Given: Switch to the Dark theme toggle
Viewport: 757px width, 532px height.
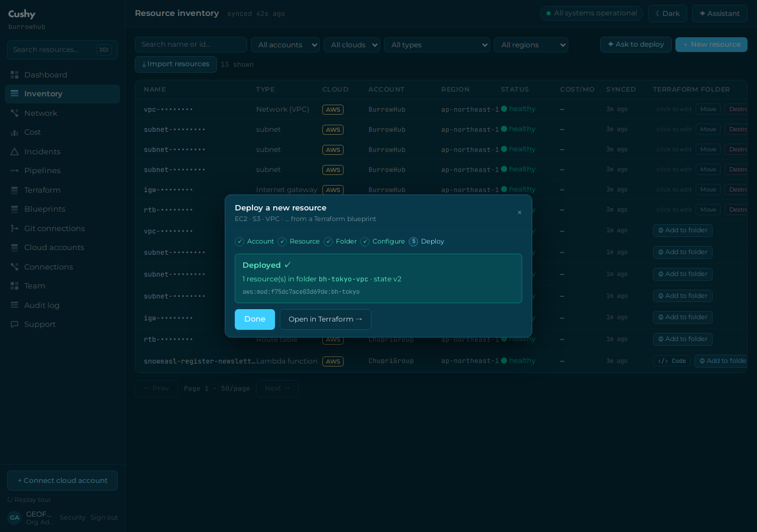Looking at the screenshot, I should pyautogui.click(x=668, y=14).
